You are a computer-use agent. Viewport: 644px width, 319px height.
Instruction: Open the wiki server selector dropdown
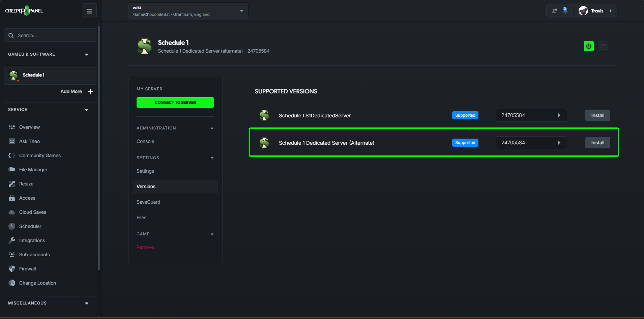[x=188, y=11]
